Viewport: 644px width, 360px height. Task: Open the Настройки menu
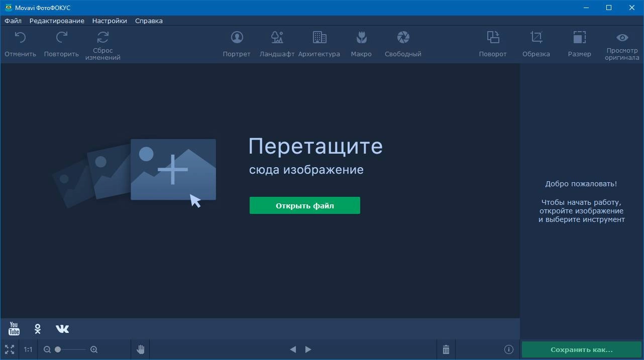110,21
